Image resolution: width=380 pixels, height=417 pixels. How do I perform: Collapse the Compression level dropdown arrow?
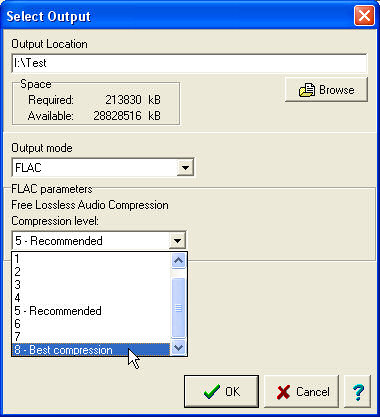(x=177, y=240)
